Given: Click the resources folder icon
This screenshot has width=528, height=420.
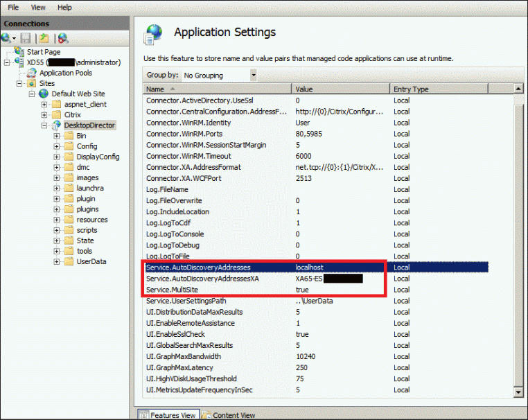Looking at the screenshot, I should [69, 220].
